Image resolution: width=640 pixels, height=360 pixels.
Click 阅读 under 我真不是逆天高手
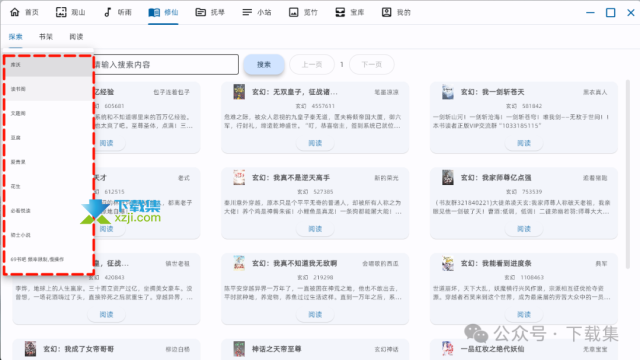click(x=315, y=229)
